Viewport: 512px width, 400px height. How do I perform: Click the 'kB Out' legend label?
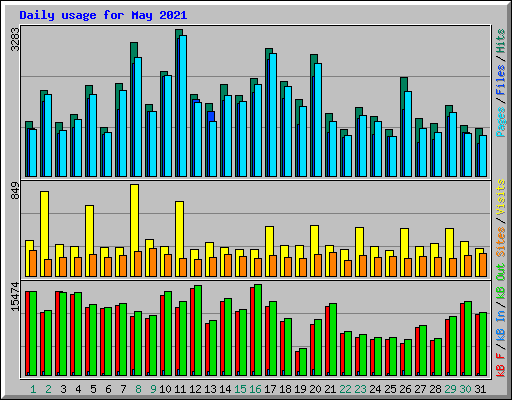(501, 282)
